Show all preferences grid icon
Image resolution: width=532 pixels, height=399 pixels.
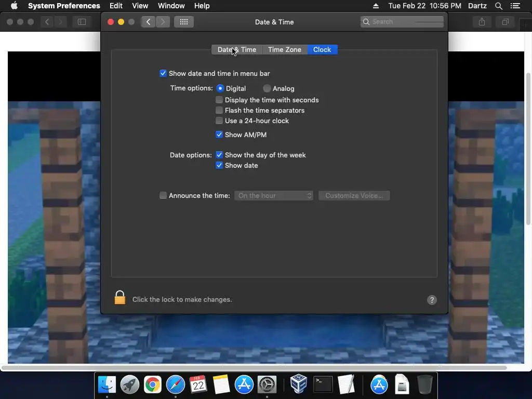[x=184, y=22]
